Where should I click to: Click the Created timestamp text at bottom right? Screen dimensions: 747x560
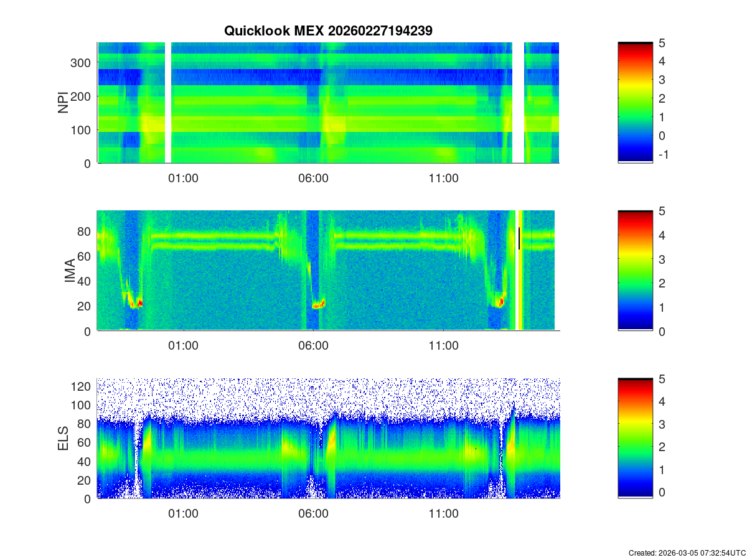coord(687,553)
